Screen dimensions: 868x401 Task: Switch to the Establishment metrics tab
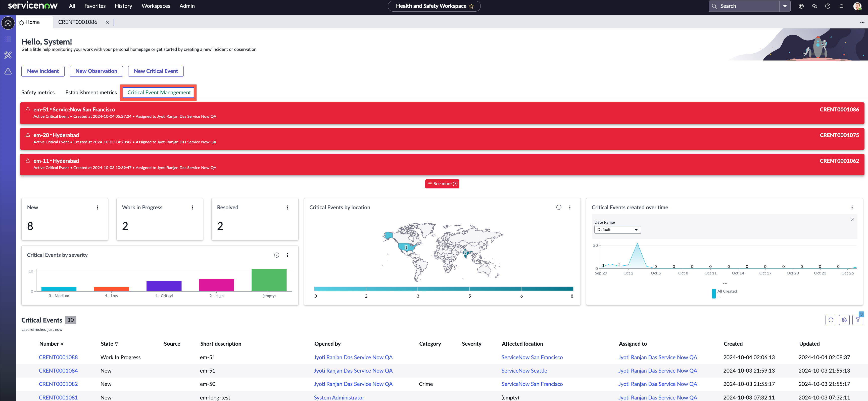point(91,92)
